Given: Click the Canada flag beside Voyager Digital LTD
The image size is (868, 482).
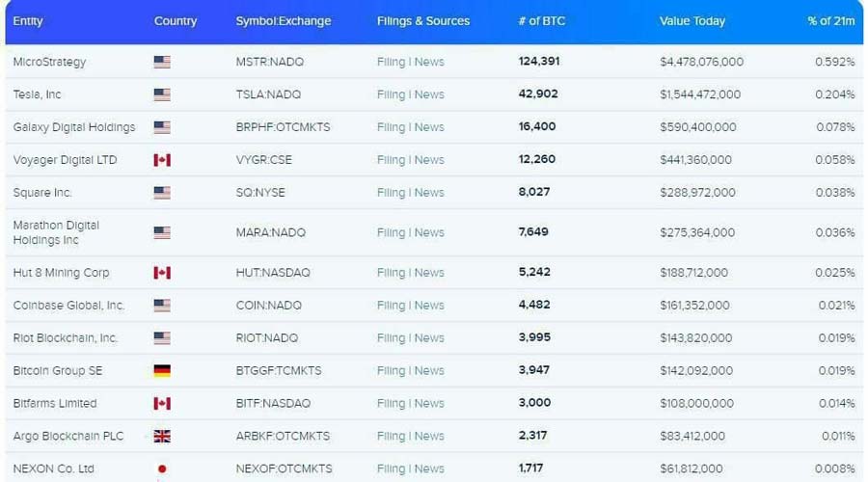Looking at the screenshot, I should click(162, 160).
